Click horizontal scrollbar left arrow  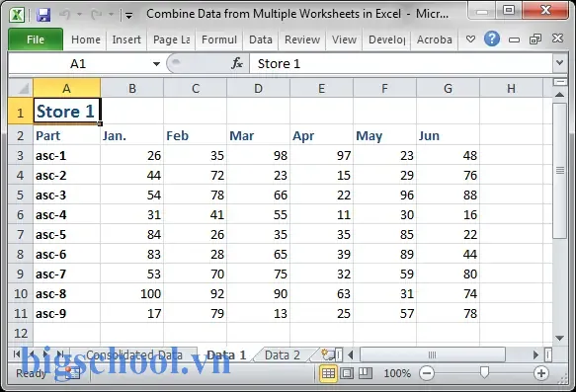[351, 354]
